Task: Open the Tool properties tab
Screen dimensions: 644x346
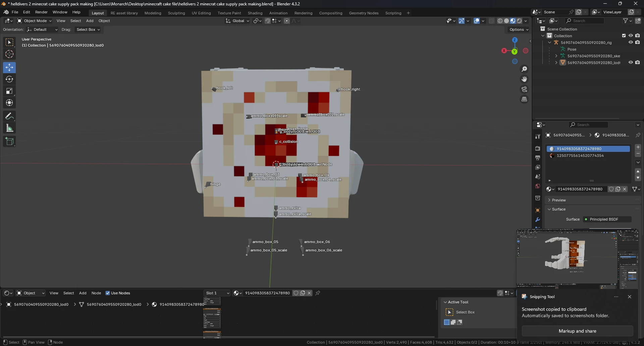Action: tap(538, 136)
